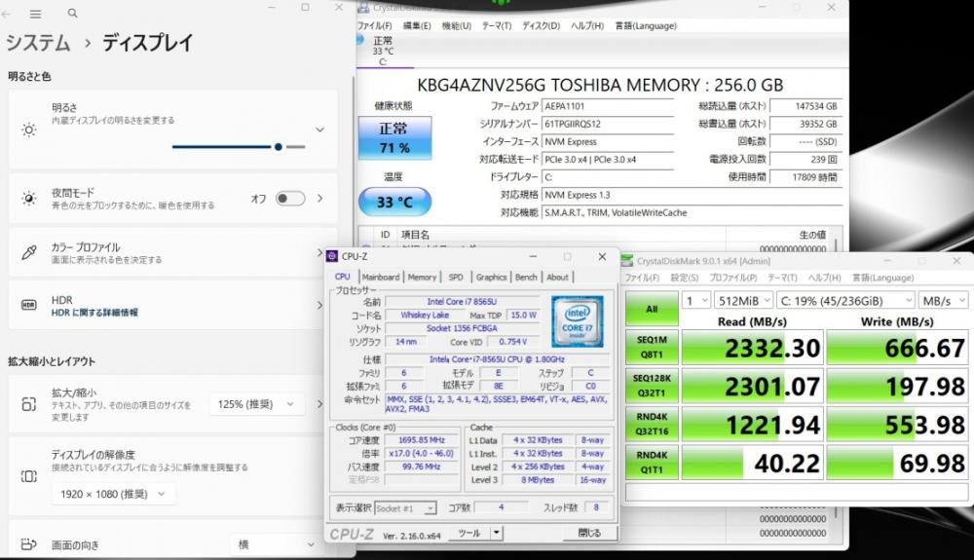Switch to CPU-Z Mainboard tab

click(381, 277)
